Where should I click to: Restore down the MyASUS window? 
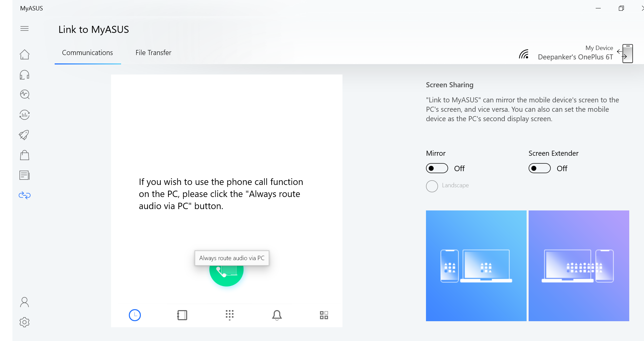(621, 8)
